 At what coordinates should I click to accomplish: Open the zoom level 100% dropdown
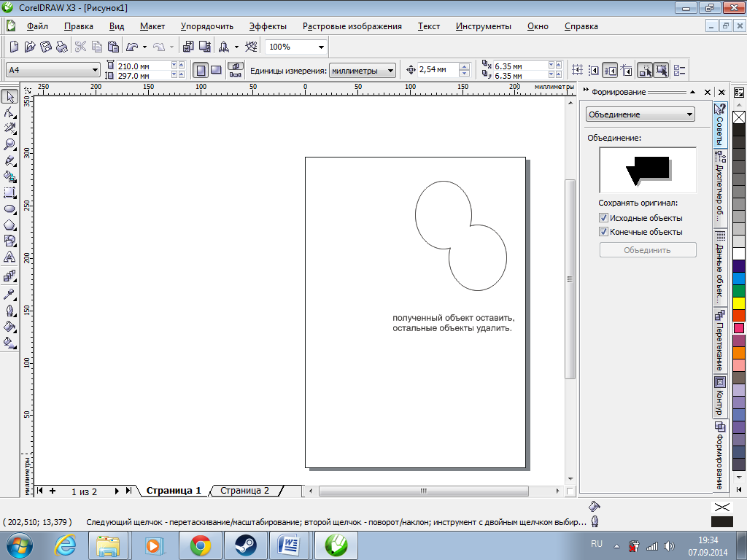coord(321,47)
